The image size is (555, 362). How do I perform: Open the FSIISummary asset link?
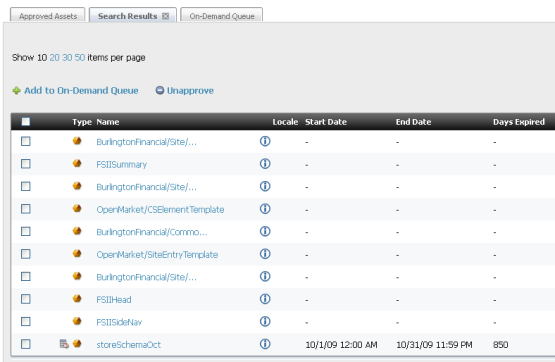point(121,165)
